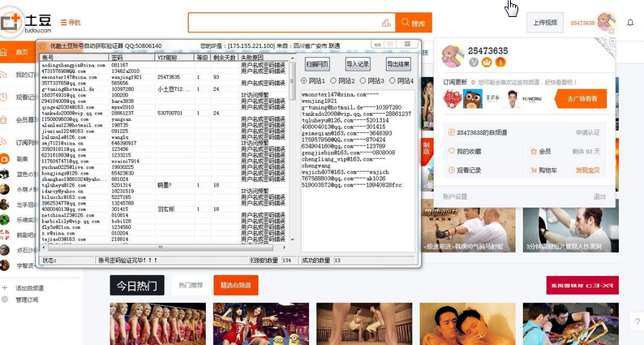The height and width of the screenshot is (345, 644).
Task: Click the account table's scroll-up arrow
Action: pos(293,58)
